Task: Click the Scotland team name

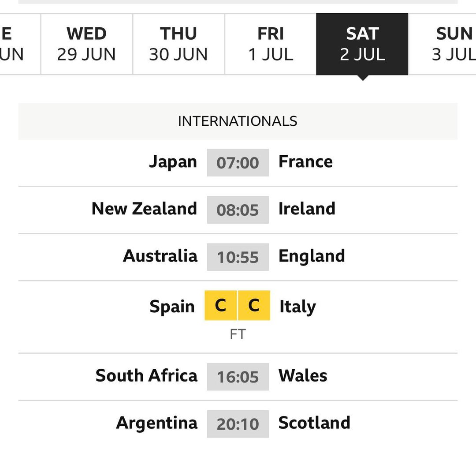Action: click(x=314, y=423)
